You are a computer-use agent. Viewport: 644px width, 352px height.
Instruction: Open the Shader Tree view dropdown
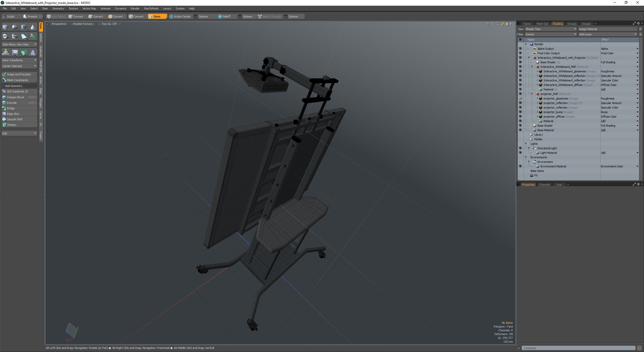550,29
